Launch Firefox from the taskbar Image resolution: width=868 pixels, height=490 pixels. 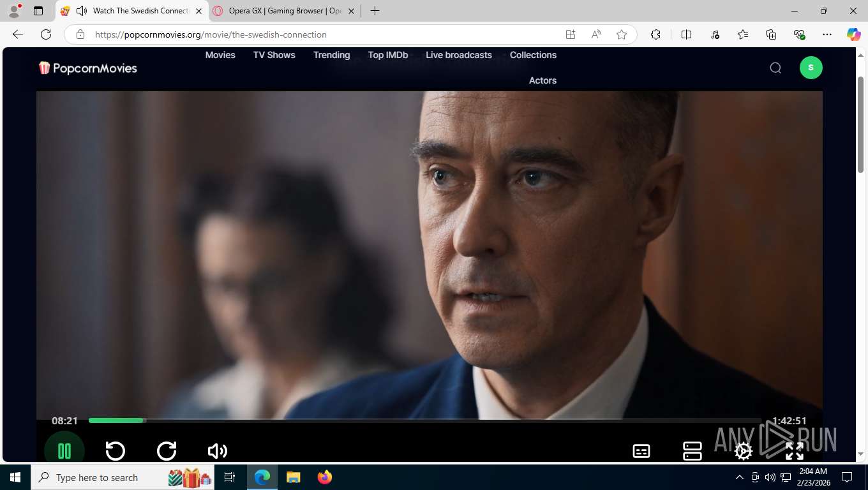click(325, 477)
